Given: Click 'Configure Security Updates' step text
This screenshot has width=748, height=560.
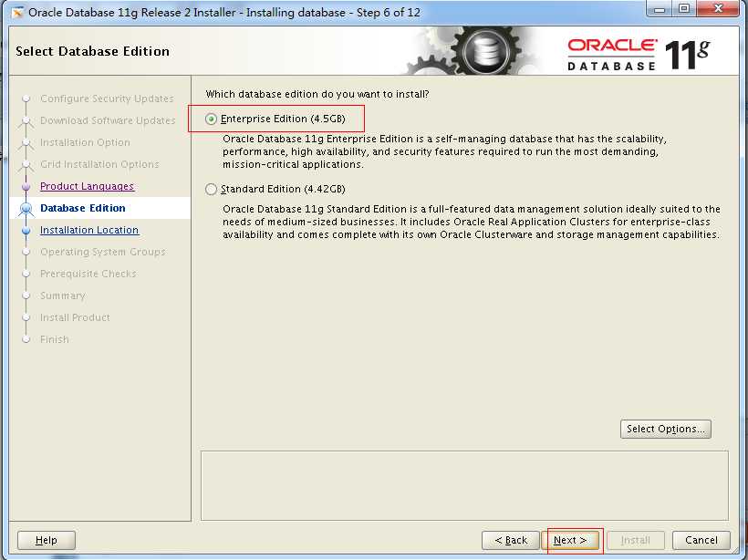Looking at the screenshot, I should 107,99.
